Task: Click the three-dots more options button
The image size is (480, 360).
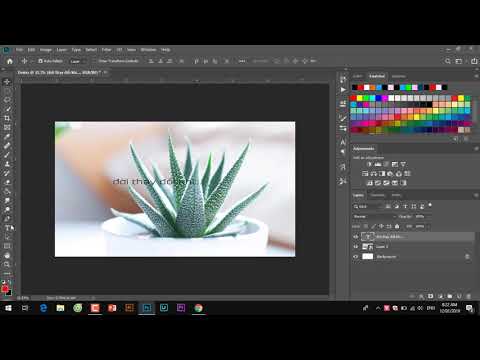Action: tap(242, 61)
